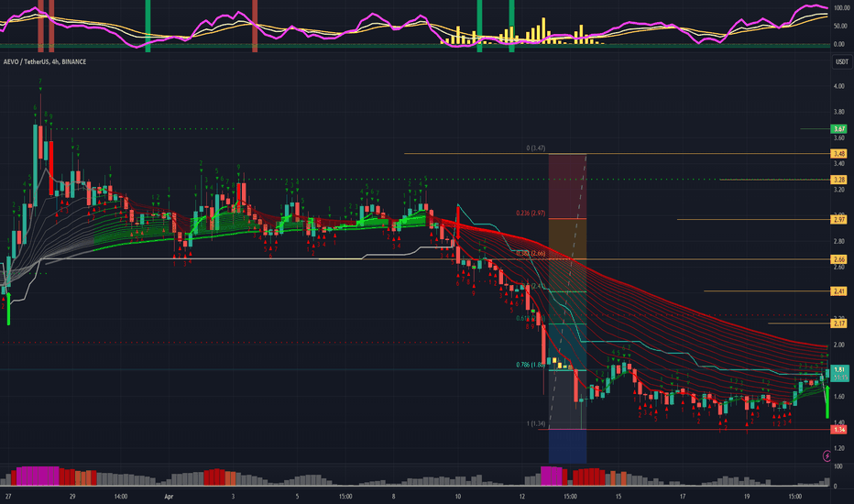The height and width of the screenshot is (504, 854).
Task: Open the USDT currency selector
Action: pyautogui.click(x=841, y=61)
